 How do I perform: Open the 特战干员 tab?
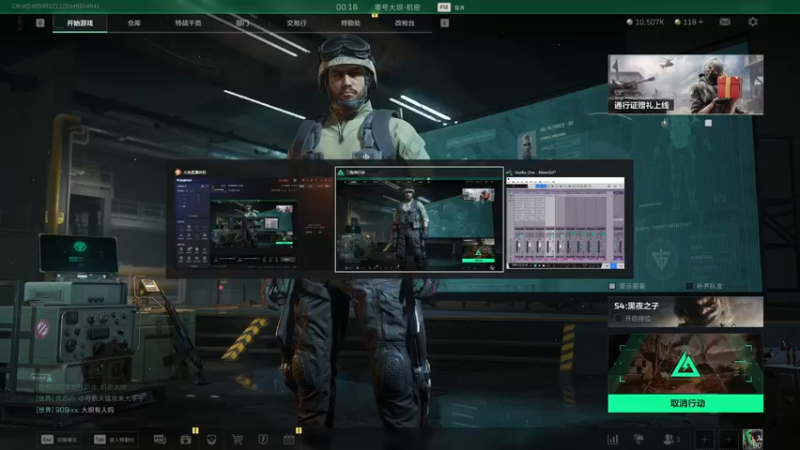(x=188, y=23)
